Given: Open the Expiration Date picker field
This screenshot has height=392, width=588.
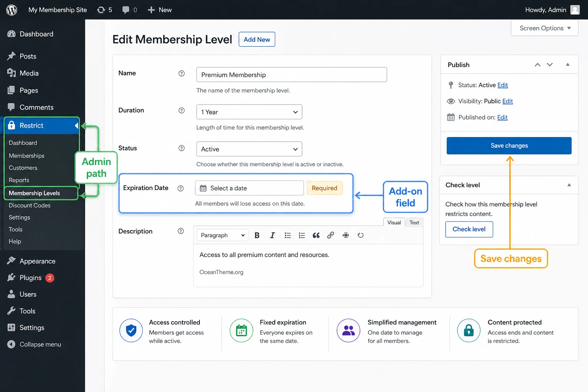Looking at the screenshot, I should click(x=249, y=188).
